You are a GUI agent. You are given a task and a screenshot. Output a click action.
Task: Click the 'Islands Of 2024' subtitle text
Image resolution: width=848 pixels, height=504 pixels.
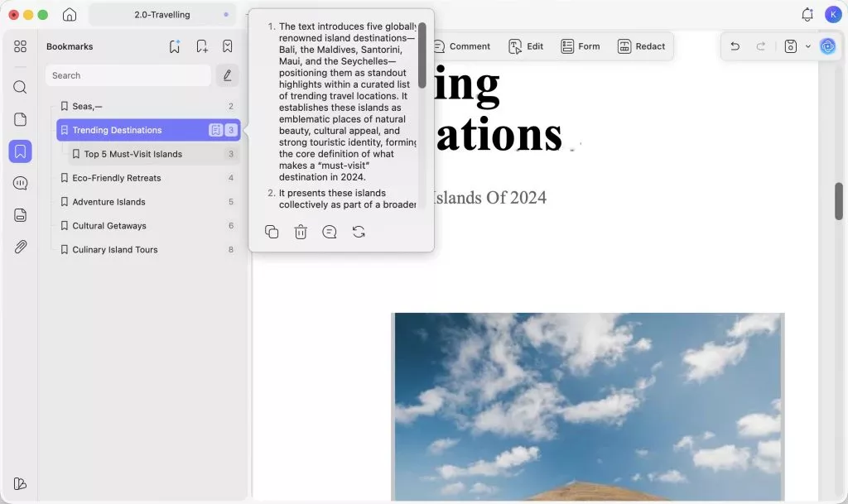[x=489, y=198]
